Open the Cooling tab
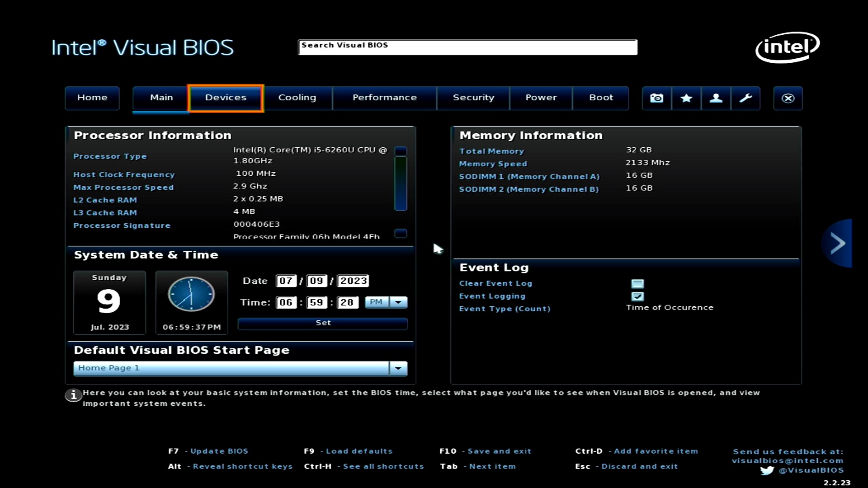This screenshot has height=488, width=868. tap(297, 98)
